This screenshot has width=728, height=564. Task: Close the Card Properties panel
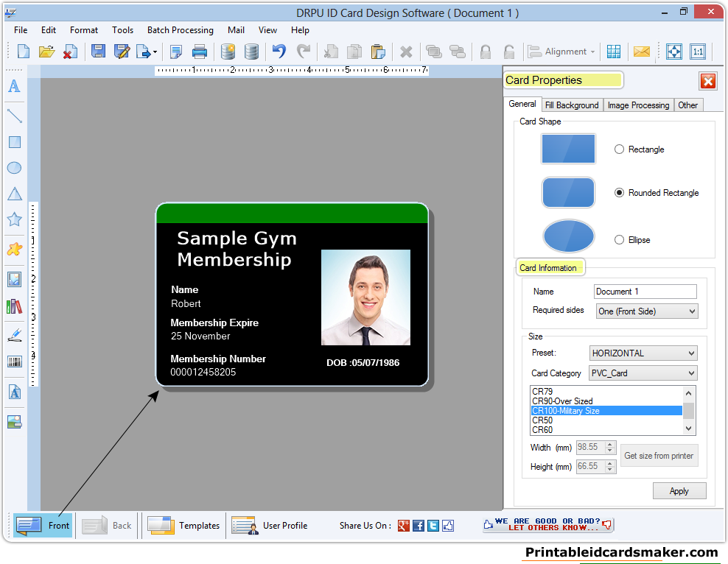pyautogui.click(x=707, y=81)
